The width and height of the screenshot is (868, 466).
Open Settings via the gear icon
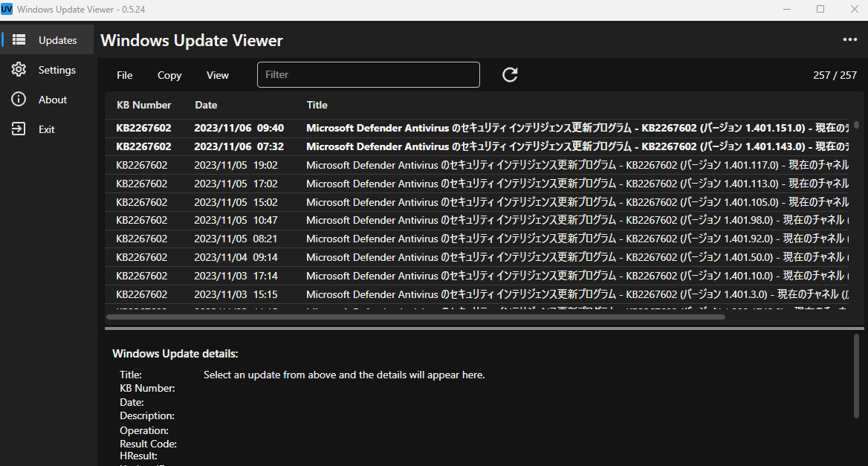(19, 70)
